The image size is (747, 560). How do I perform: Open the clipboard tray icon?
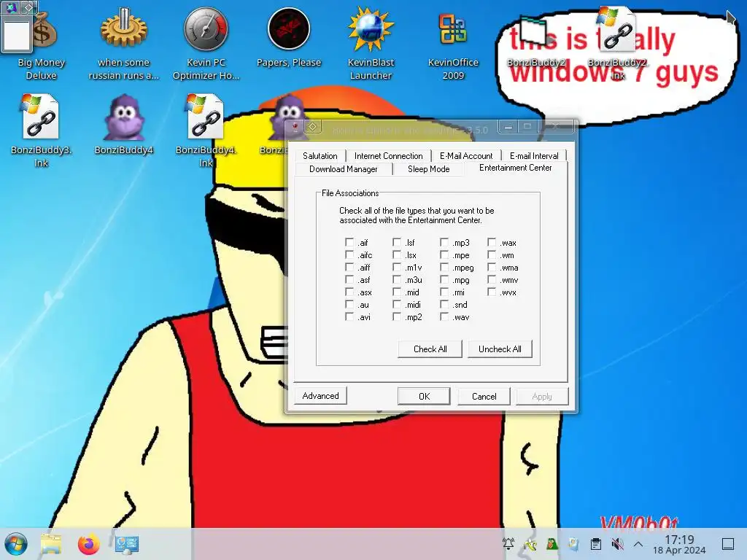(x=595, y=544)
